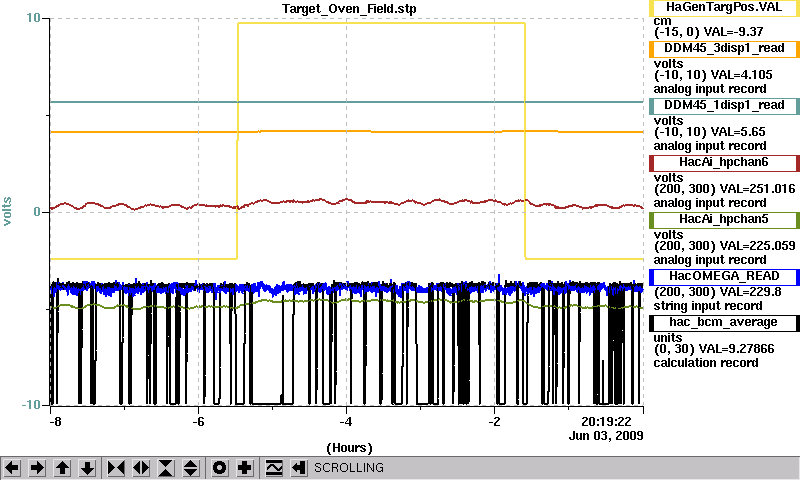Click the pan up arrow button
Screen dimensions: 800x480
[x=63, y=468]
